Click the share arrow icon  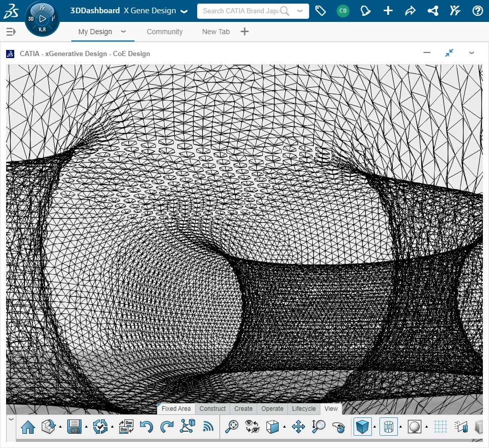[x=410, y=11]
